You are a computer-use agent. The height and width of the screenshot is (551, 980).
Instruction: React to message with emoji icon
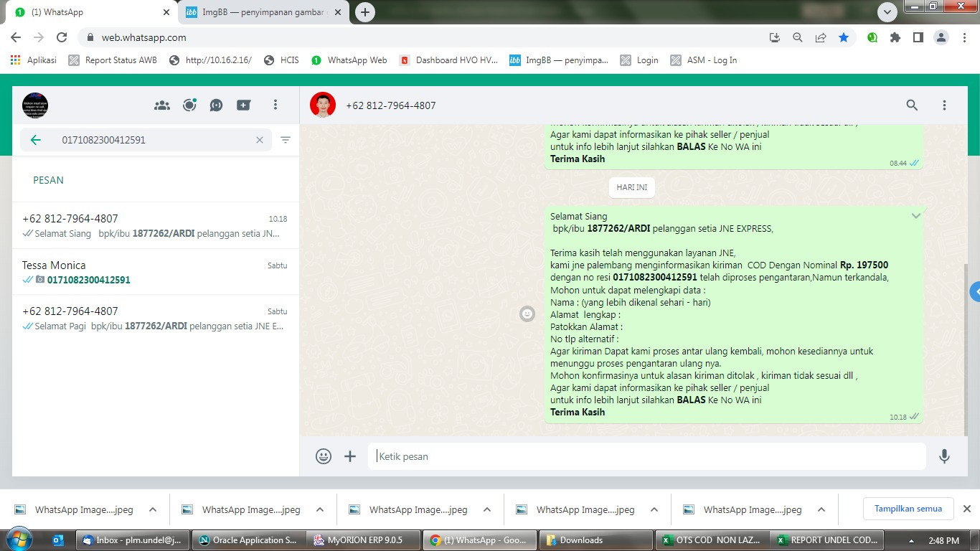[x=527, y=314]
